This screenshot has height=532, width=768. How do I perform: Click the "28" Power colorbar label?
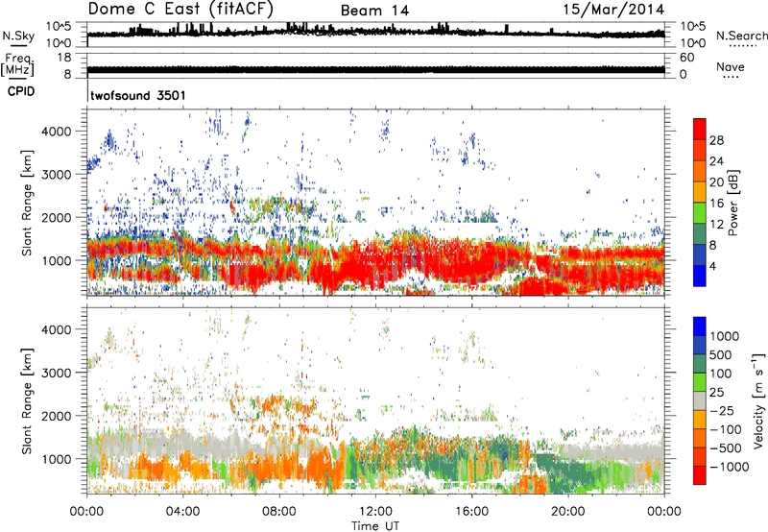(x=716, y=140)
